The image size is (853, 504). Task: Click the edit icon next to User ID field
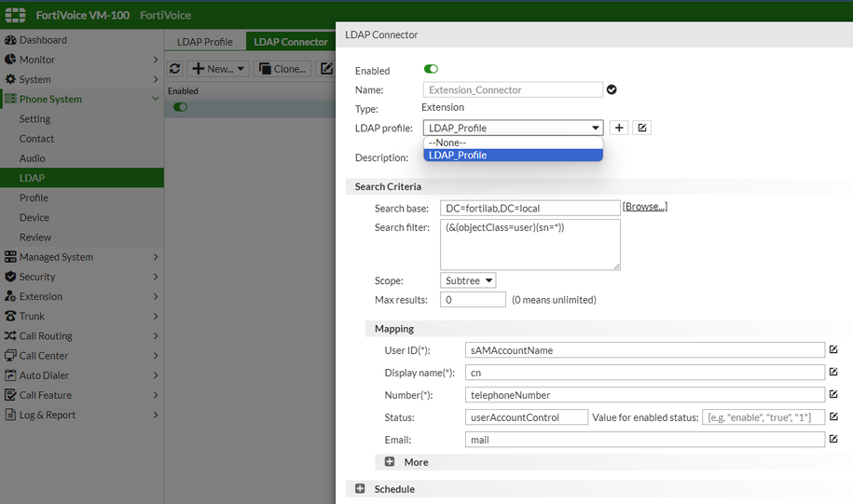pos(833,350)
